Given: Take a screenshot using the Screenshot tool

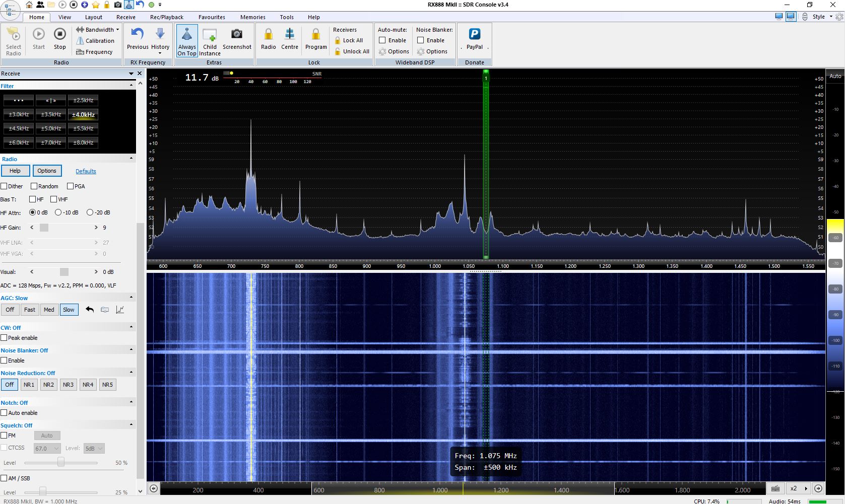Looking at the screenshot, I should pyautogui.click(x=237, y=39).
